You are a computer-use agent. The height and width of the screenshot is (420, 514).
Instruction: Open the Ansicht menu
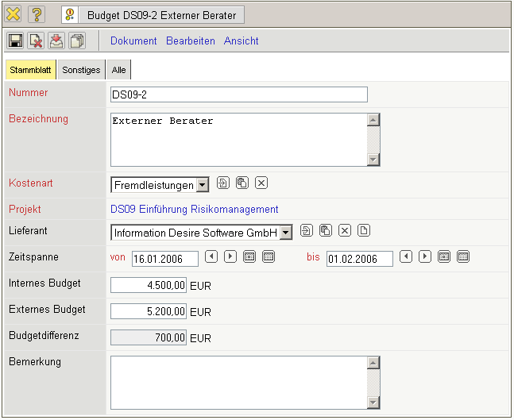tap(241, 40)
